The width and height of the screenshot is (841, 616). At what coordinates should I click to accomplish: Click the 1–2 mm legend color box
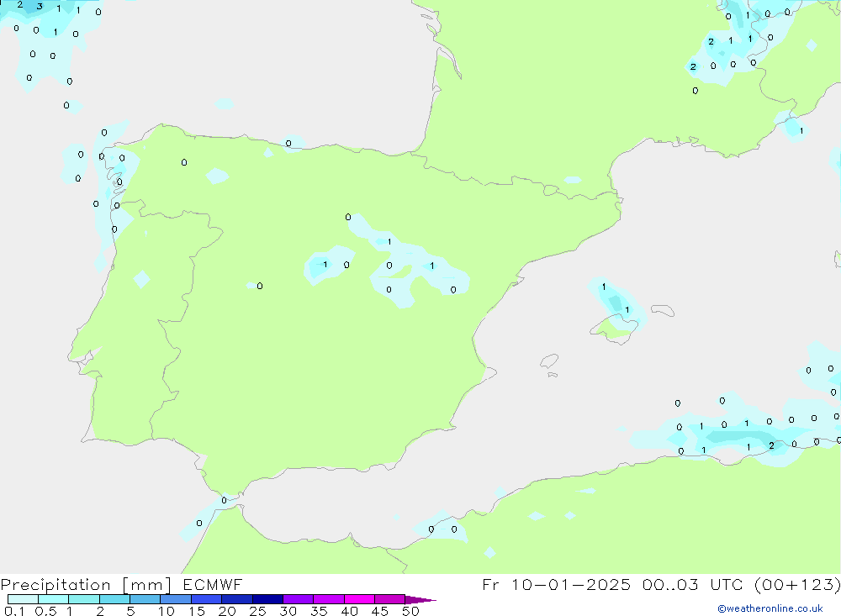click(x=84, y=599)
